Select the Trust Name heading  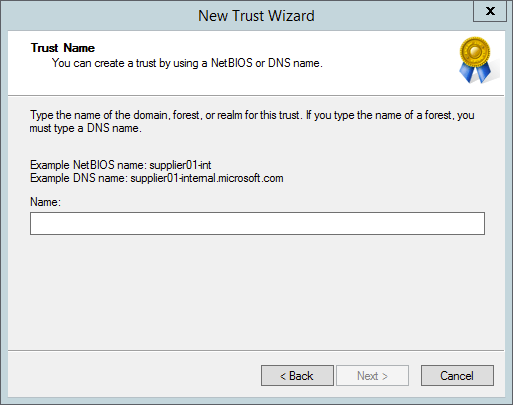[63, 48]
